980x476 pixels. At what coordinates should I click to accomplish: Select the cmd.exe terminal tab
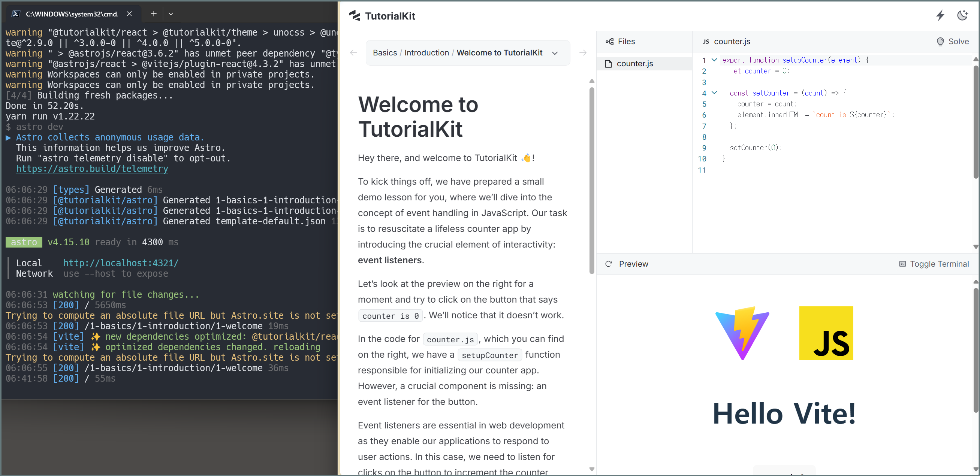click(72, 14)
